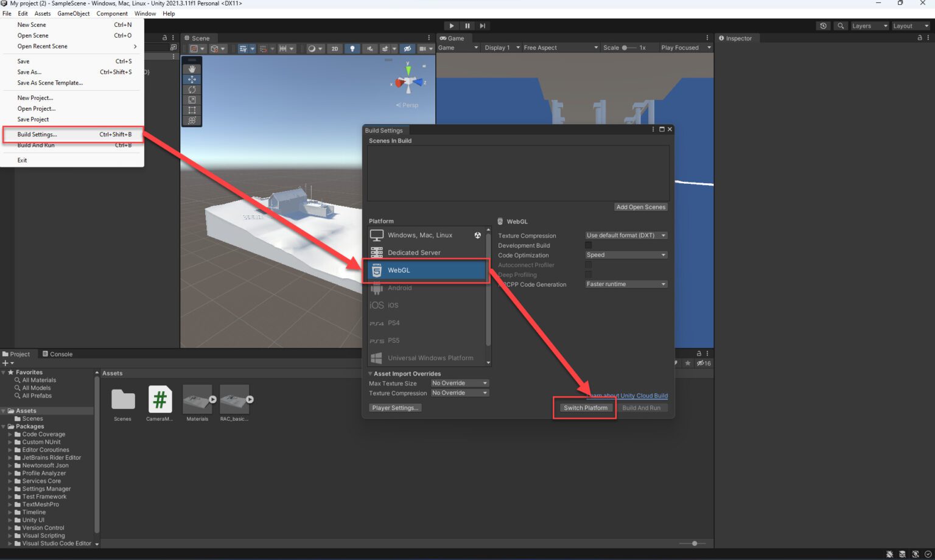Select the Rotate tool
Screen dimensions: 935x560
pos(192,89)
